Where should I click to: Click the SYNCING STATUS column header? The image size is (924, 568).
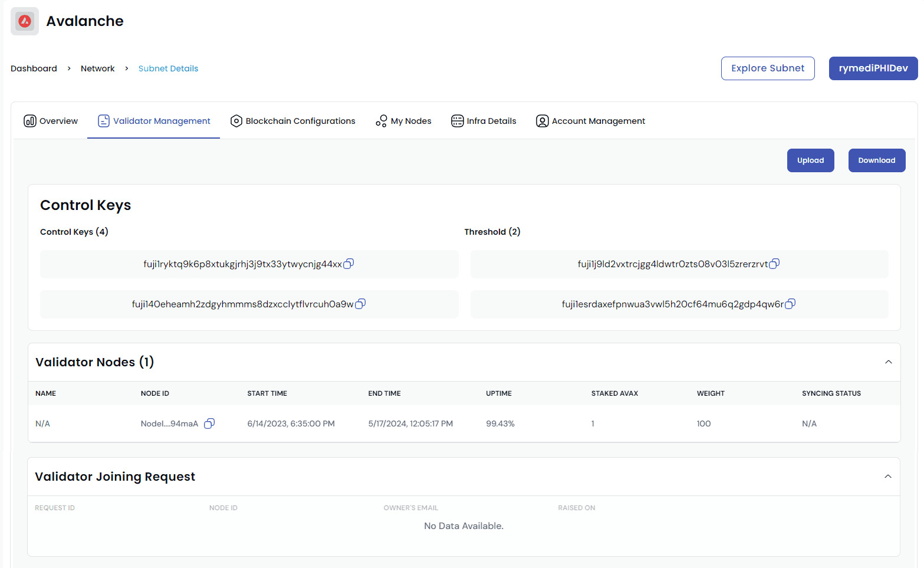click(x=831, y=393)
